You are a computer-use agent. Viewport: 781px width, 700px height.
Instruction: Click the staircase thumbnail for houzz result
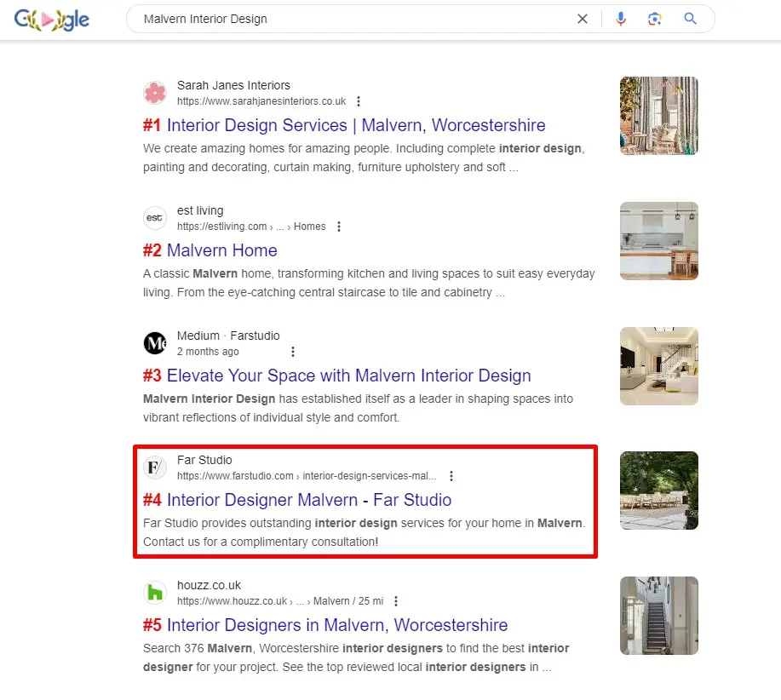coord(658,616)
